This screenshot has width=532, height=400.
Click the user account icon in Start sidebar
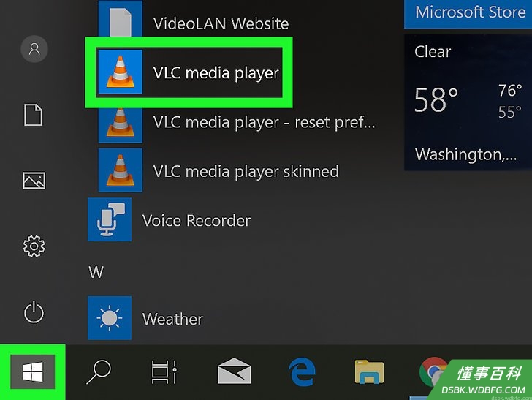click(34, 49)
